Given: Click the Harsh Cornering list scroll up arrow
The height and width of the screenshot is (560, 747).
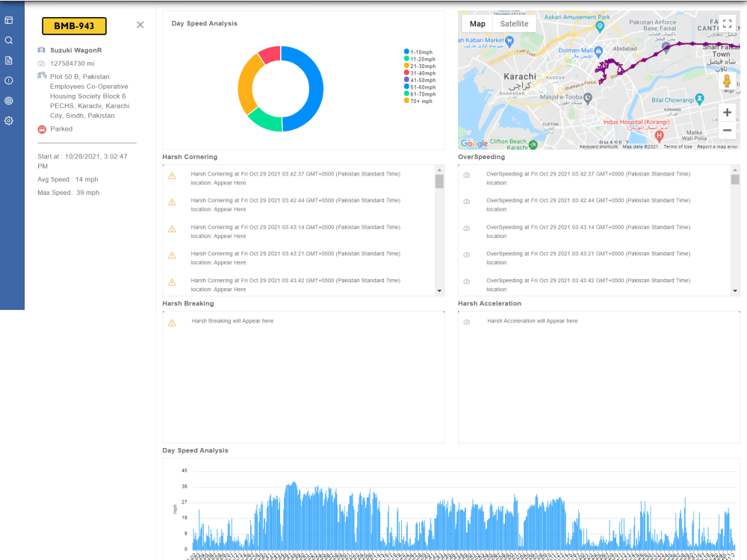Looking at the screenshot, I should pyautogui.click(x=439, y=170).
